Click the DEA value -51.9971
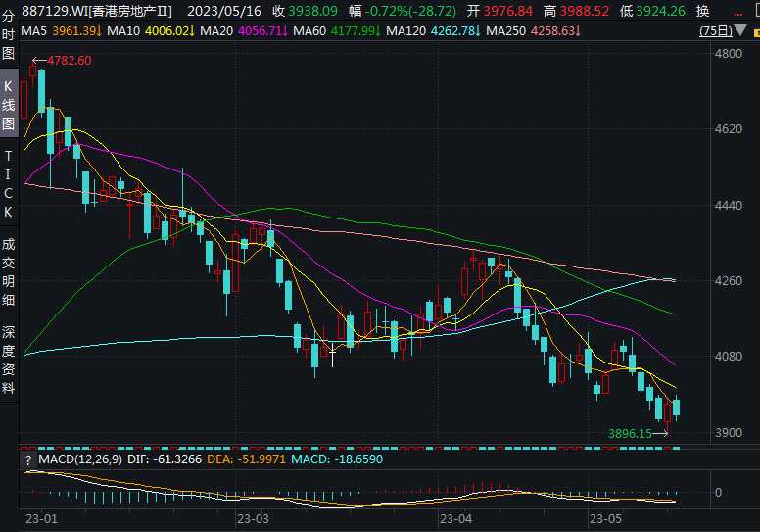The image size is (760, 532). 261,459
